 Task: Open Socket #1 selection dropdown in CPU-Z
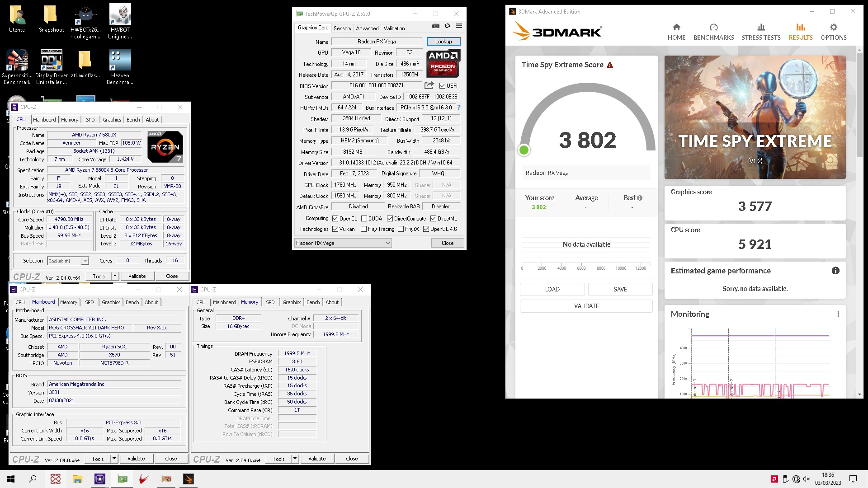[68, 261]
